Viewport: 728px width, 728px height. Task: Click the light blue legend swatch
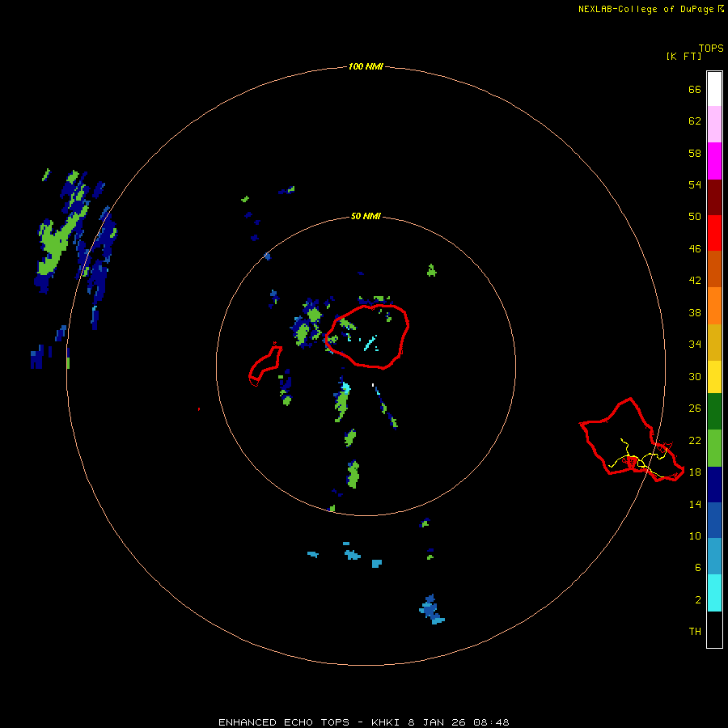[714, 557]
